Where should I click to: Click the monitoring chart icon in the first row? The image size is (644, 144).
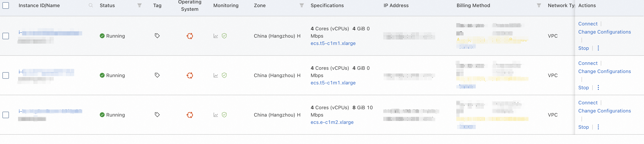(x=216, y=36)
